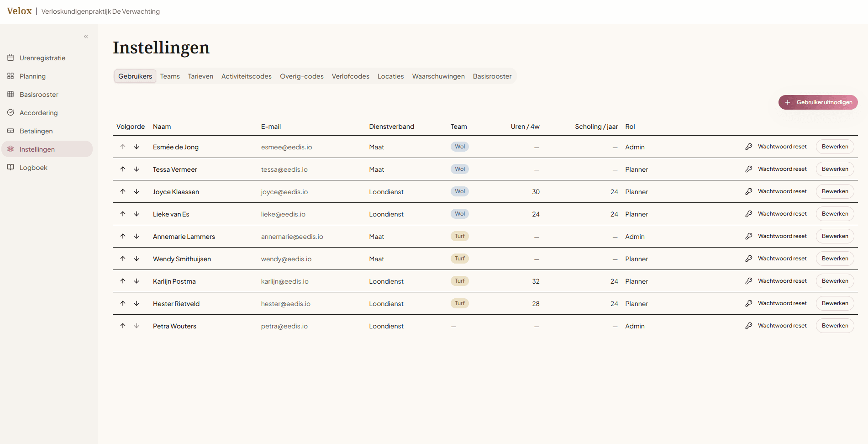Open Accordering in the sidebar

coord(47,113)
